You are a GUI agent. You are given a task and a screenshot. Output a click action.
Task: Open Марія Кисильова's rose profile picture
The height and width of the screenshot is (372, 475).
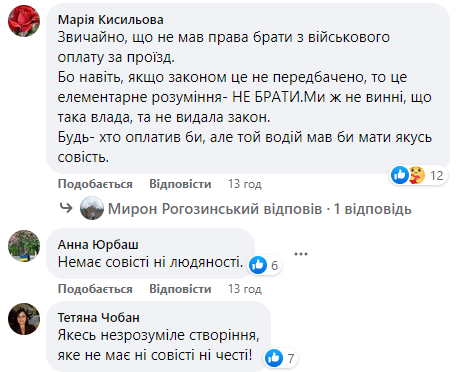[24, 21]
